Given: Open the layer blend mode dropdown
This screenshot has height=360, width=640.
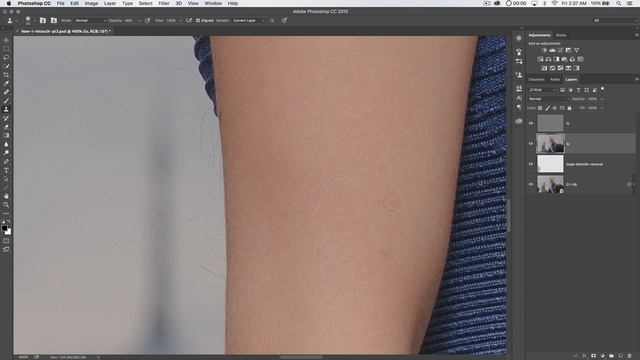Looking at the screenshot, I should (x=549, y=99).
